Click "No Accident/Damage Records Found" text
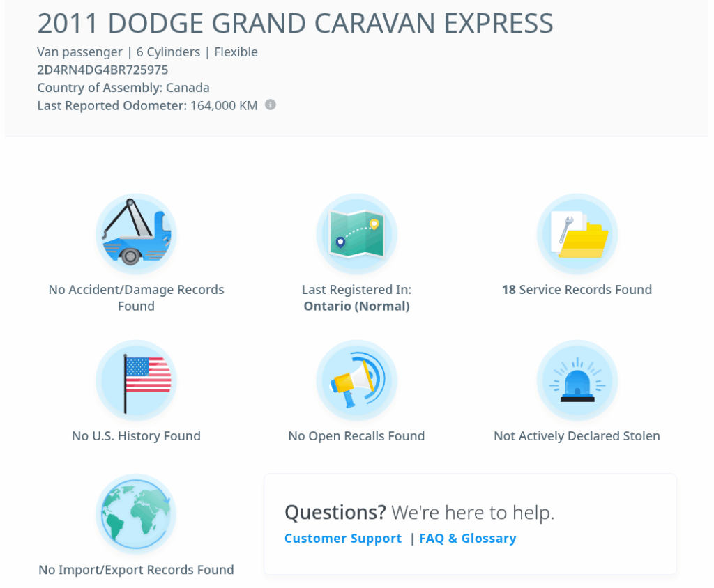 (136, 297)
